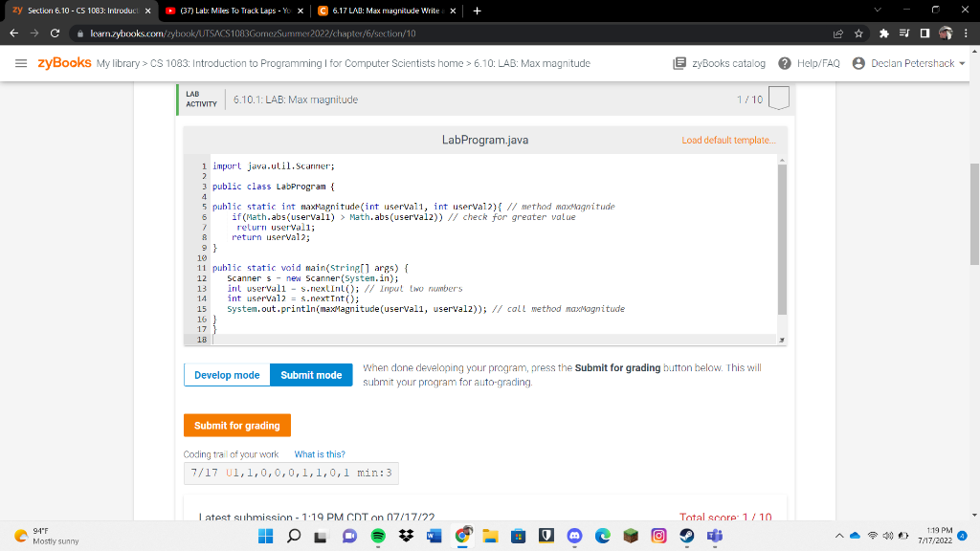The width and height of the screenshot is (980, 551).
Task: Open the CS 1083 home breadcrumb link
Action: [x=307, y=63]
